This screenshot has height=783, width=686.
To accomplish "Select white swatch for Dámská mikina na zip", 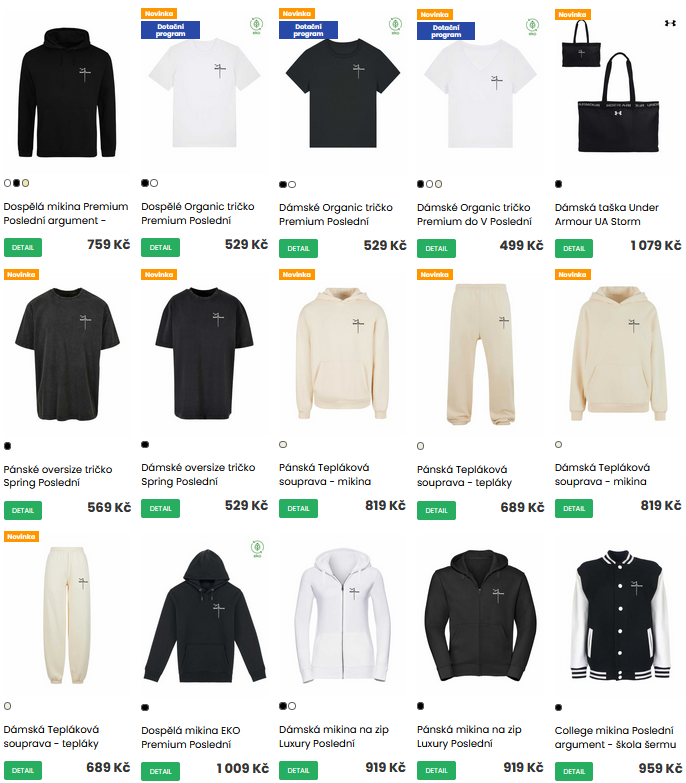I will [292, 706].
